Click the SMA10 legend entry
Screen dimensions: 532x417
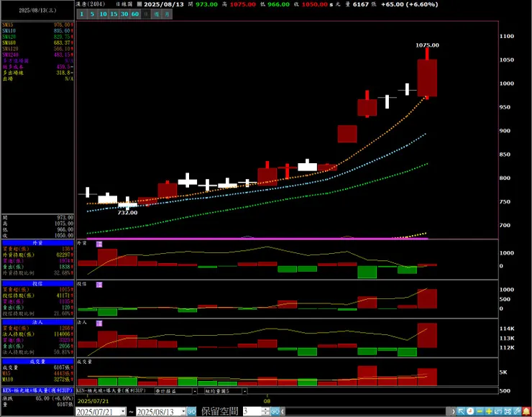(x=37, y=30)
